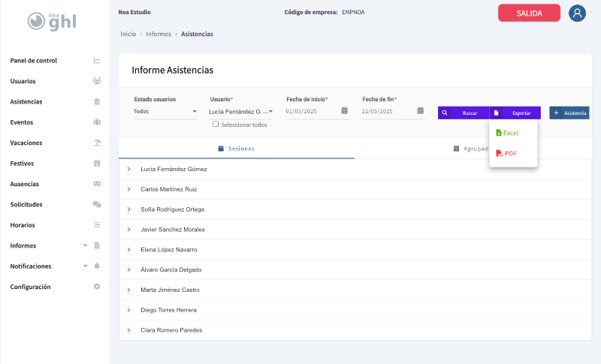Expand the Diego Torres Herrera row

click(x=128, y=310)
